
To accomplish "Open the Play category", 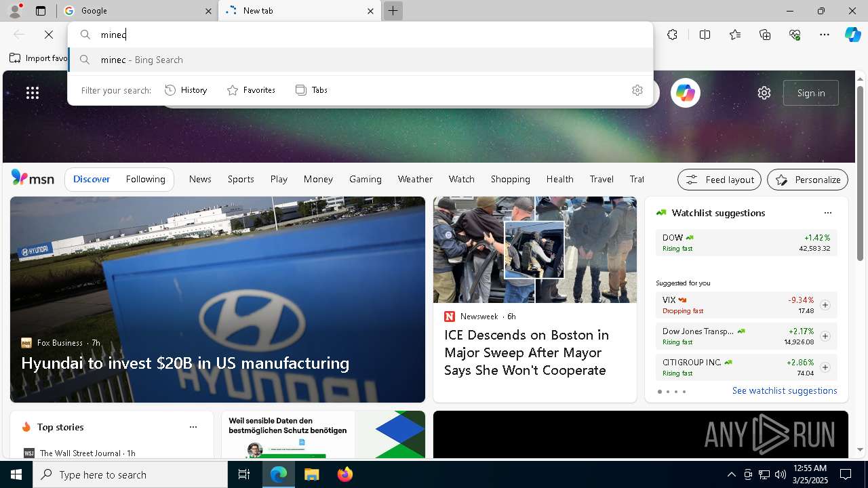I will point(279,179).
